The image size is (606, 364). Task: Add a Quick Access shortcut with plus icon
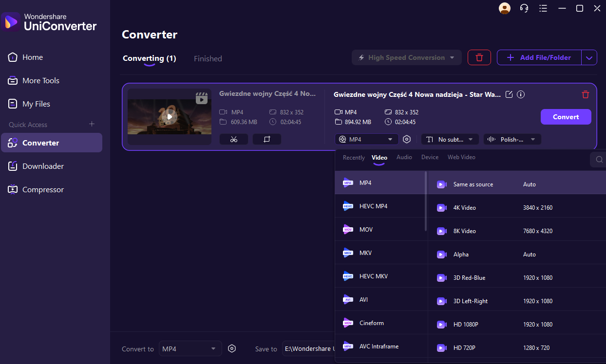pyautogui.click(x=92, y=124)
